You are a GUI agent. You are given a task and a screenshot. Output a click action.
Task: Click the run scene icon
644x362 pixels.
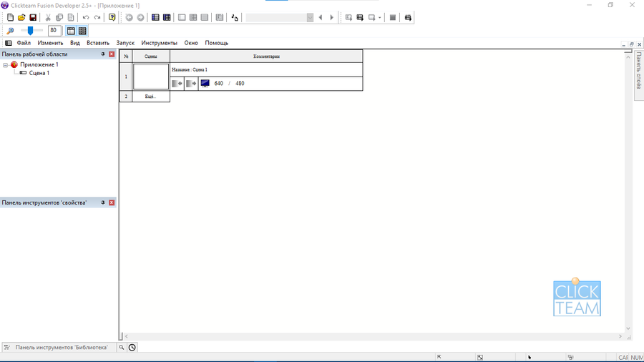click(371, 17)
